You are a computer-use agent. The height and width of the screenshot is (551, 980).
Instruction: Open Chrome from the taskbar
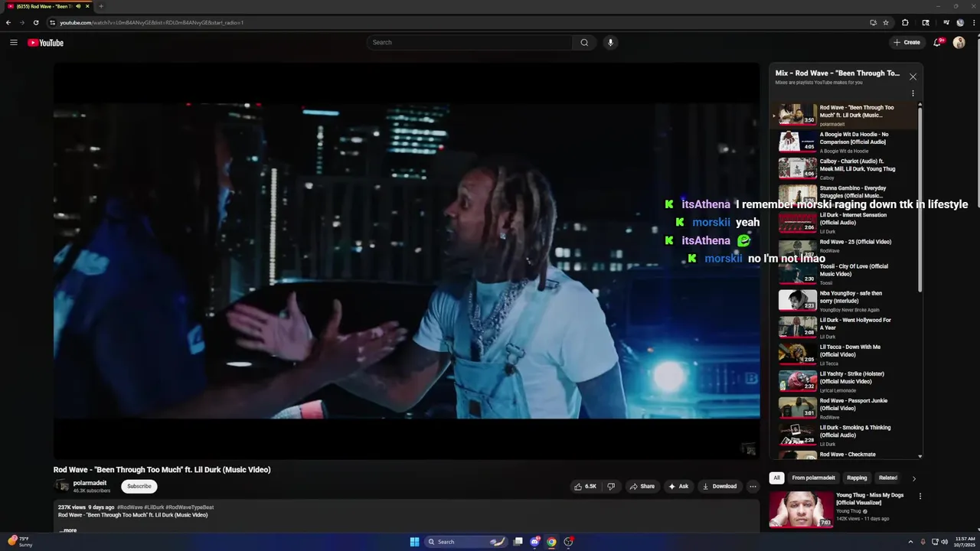coord(551,542)
